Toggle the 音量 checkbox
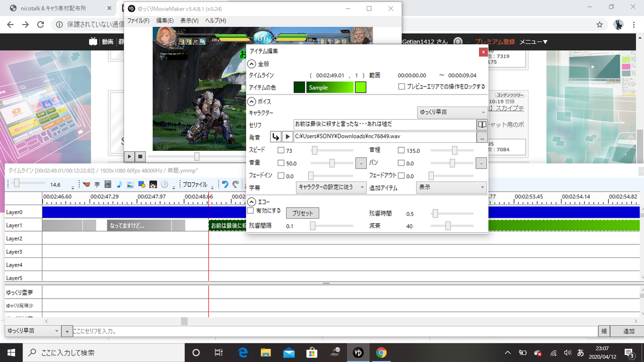The height and width of the screenshot is (362, 644). pos(281,163)
